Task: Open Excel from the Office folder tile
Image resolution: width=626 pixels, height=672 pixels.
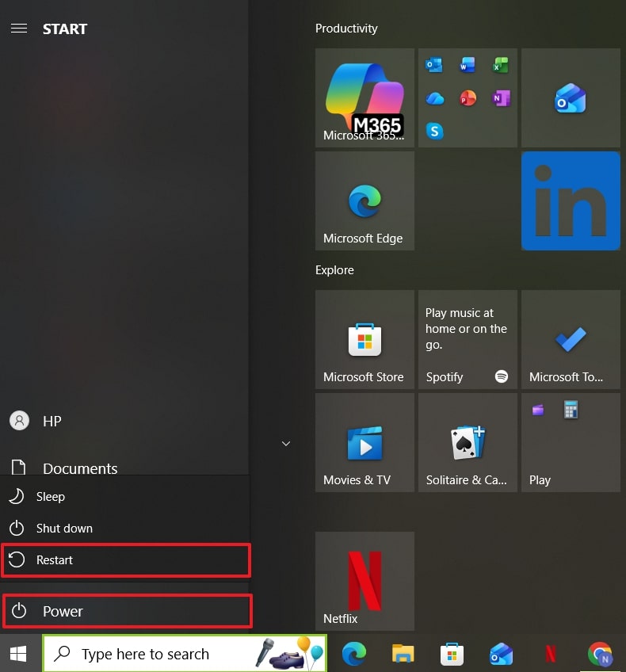Action: click(x=501, y=65)
